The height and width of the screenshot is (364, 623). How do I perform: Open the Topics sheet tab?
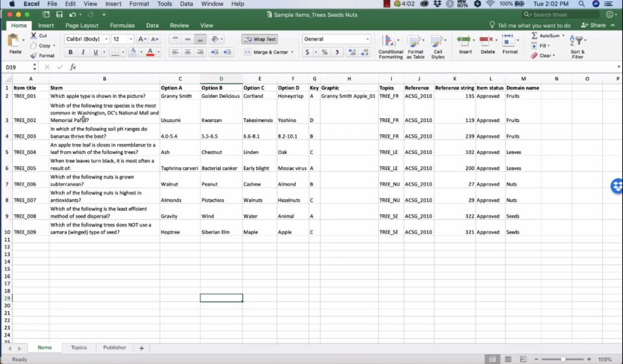pos(79,348)
